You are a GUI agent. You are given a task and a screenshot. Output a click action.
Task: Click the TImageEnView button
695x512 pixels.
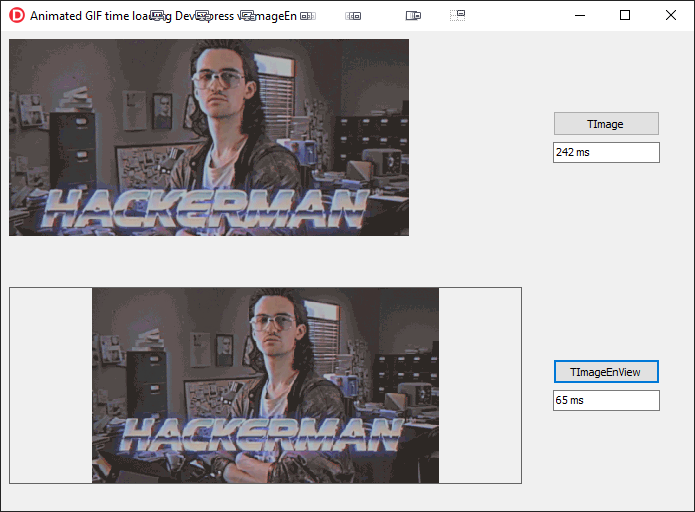point(606,371)
